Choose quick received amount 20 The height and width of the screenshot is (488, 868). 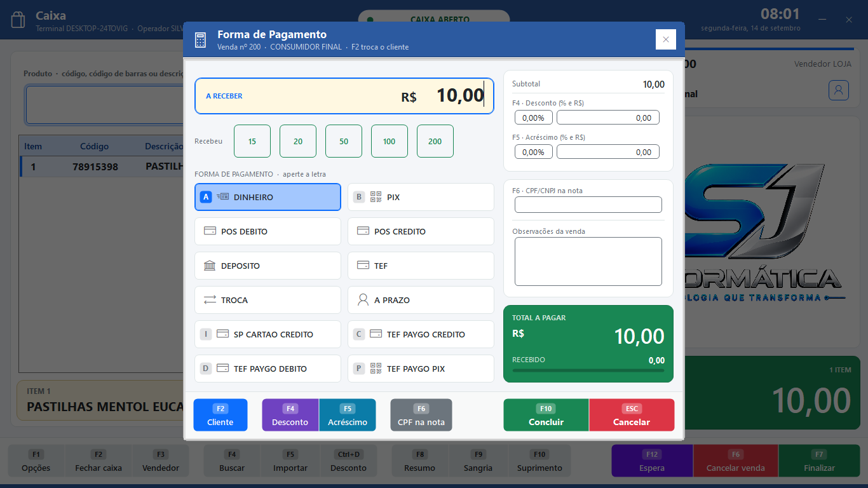pyautogui.click(x=298, y=141)
